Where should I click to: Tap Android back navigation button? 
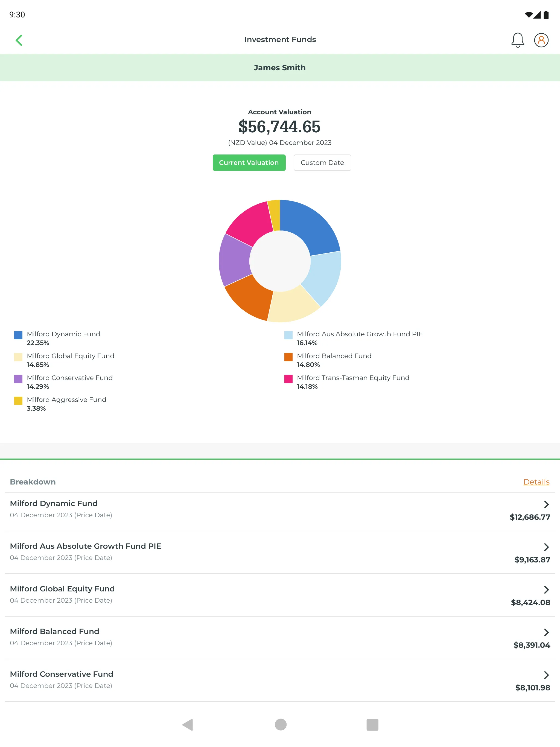(x=188, y=724)
